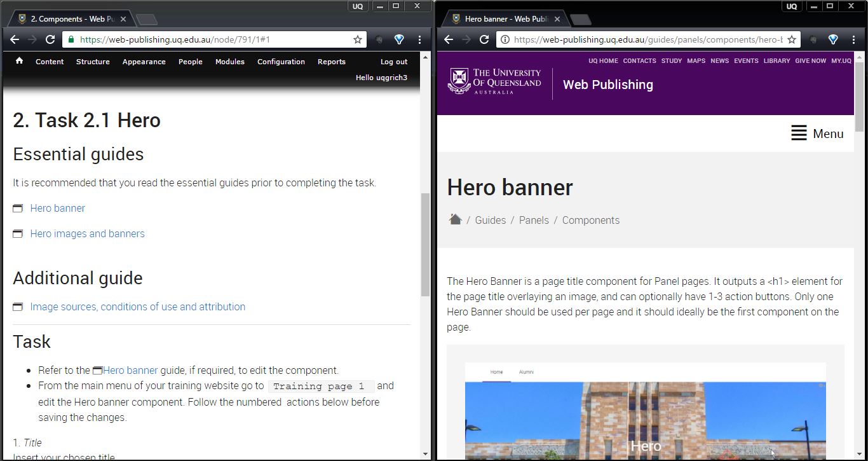
Task: Close the 'Hero banner' browser tab
Action: [x=557, y=19]
